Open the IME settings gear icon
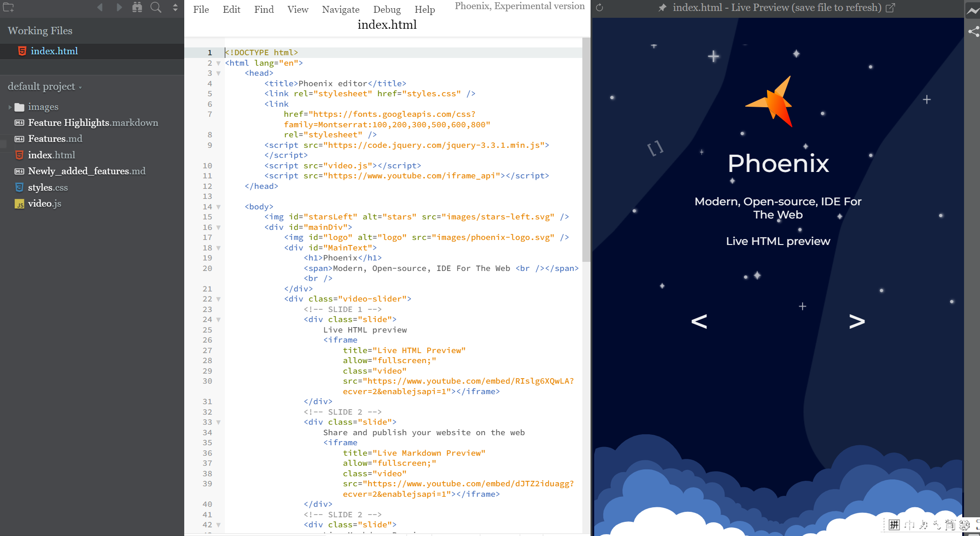Screen dimensions: 980x536 pyautogui.click(x=964, y=525)
